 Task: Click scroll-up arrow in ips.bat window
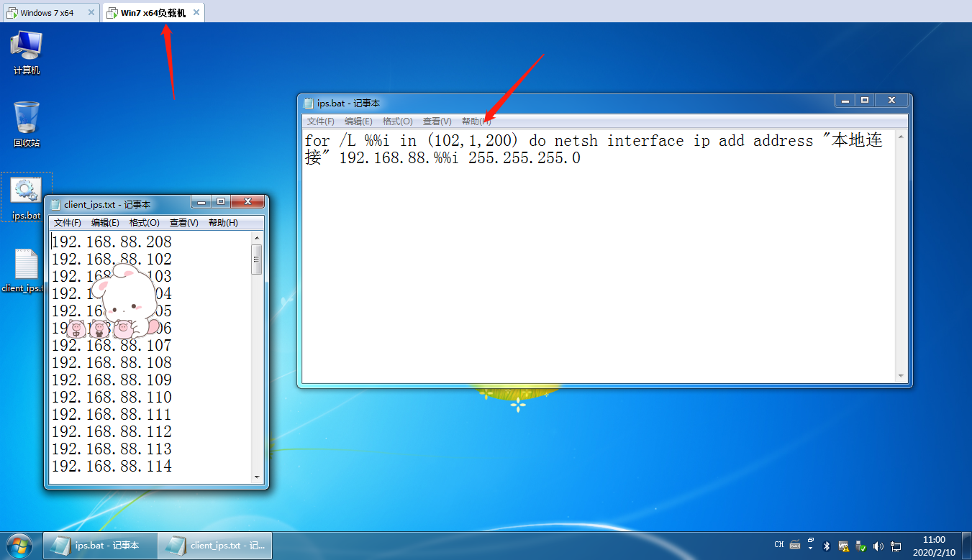pyautogui.click(x=901, y=137)
